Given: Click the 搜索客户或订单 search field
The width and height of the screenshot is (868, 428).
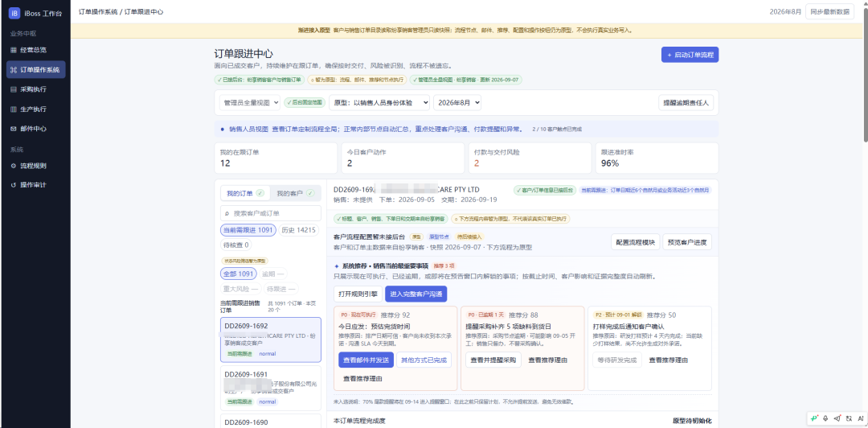Looking at the screenshot, I should click(271, 213).
